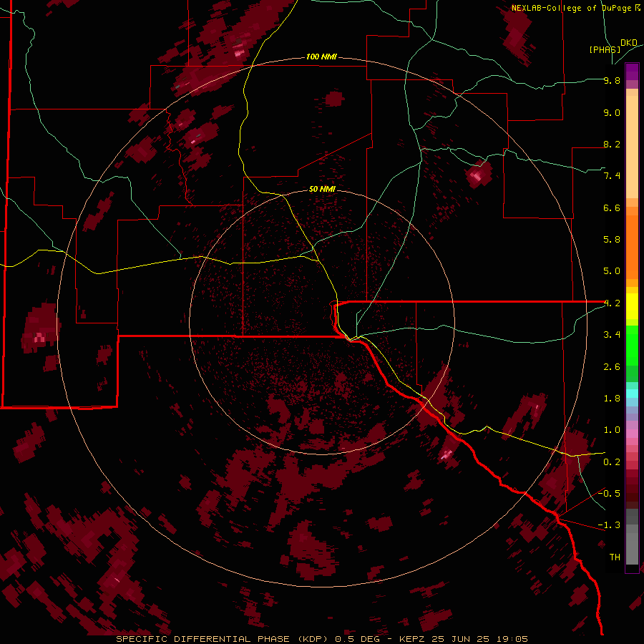Click the dark orange band of the color bar
Screen dimensions: 644x644
(632, 247)
